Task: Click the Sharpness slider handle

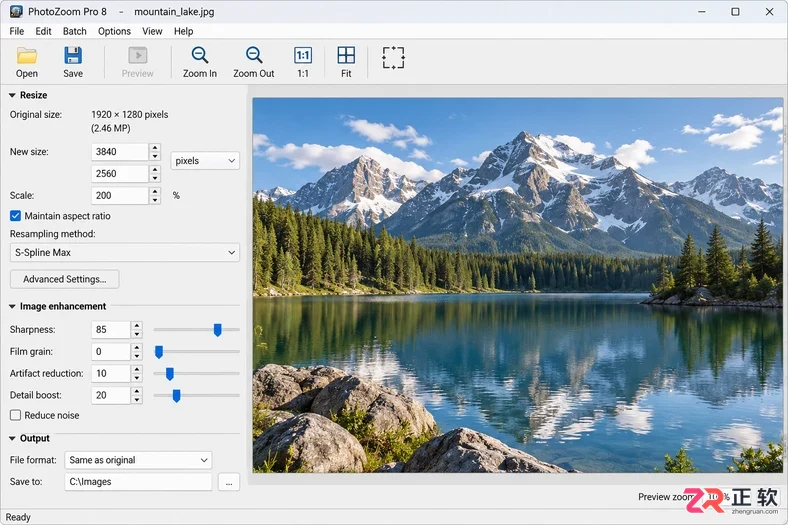Action: pyautogui.click(x=218, y=330)
